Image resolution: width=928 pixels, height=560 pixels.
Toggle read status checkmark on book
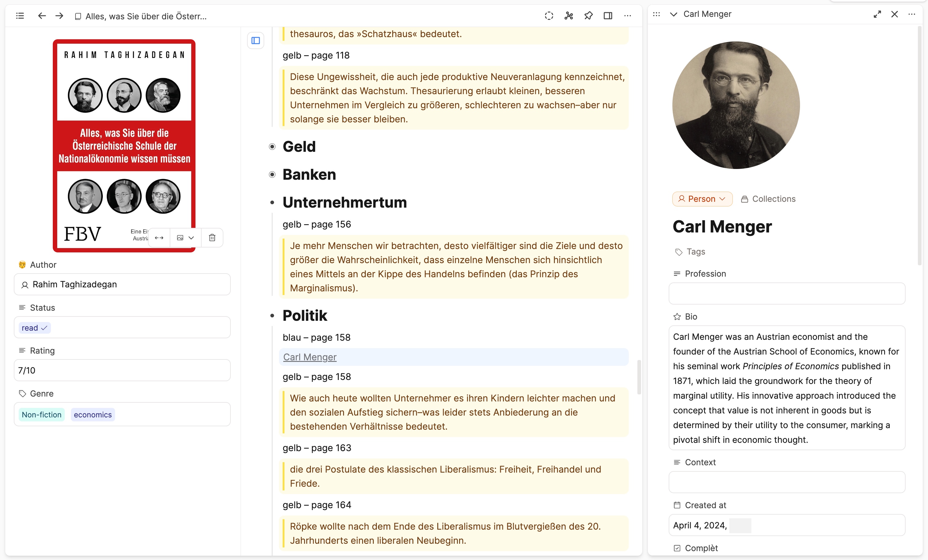pyautogui.click(x=44, y=328)
